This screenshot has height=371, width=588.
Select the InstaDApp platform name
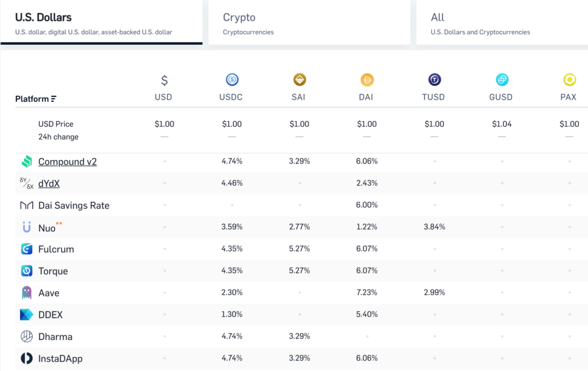(60, 358)
